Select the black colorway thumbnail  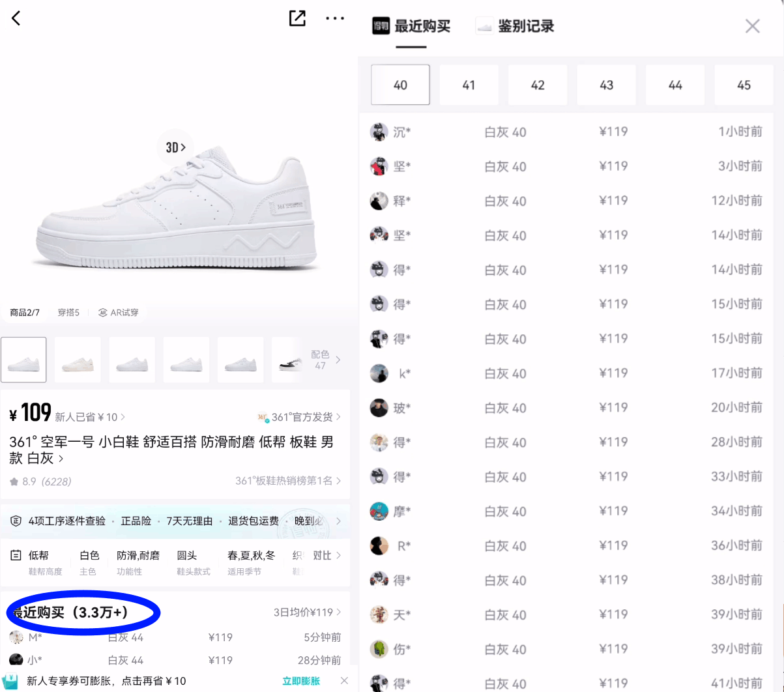pos(285,359)
